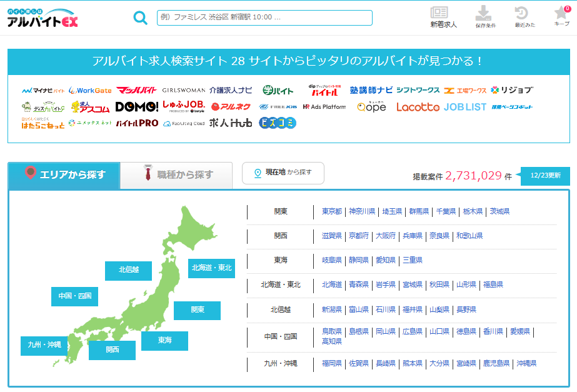Click the JOB LIST partner logo
Viewport: 577px width, 392px height.
click(x=464, y=107)
